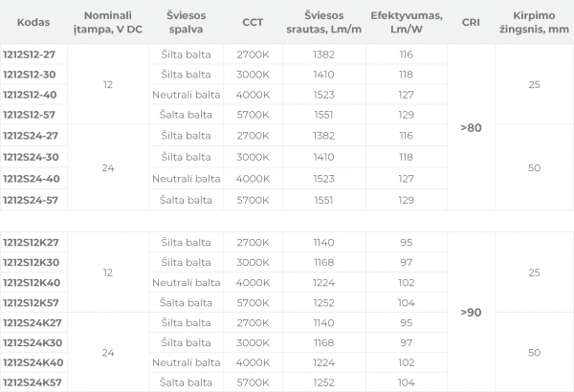
Task: Select the >90 CRI cell
Action: [471, 313]
